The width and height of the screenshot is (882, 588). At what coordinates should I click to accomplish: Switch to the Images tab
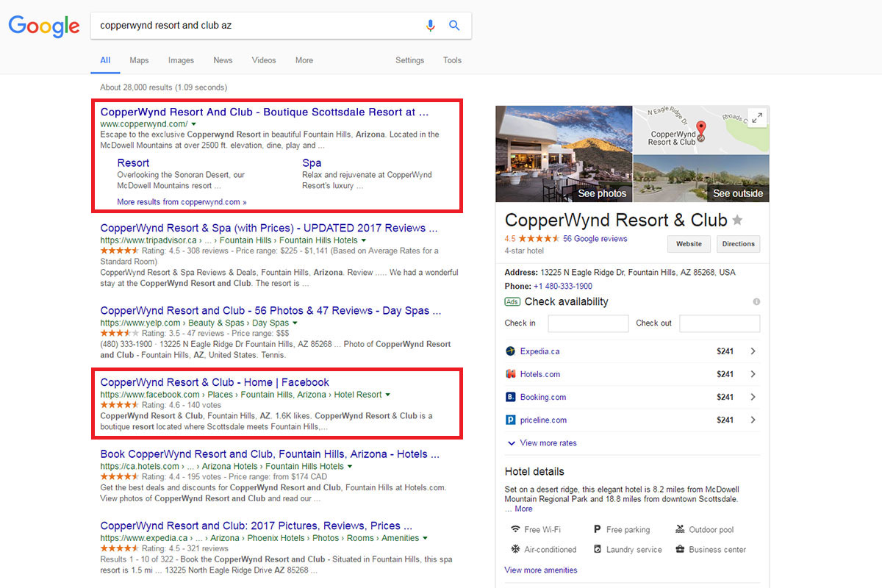pyautogui.click(x=181, y=60)
